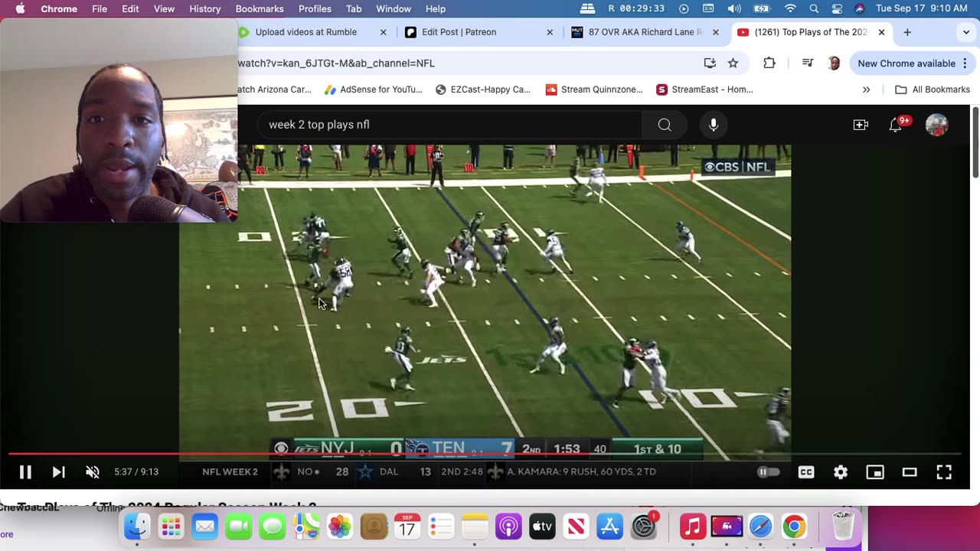Open Spotlight search in menu bar

tap(814, 8)
